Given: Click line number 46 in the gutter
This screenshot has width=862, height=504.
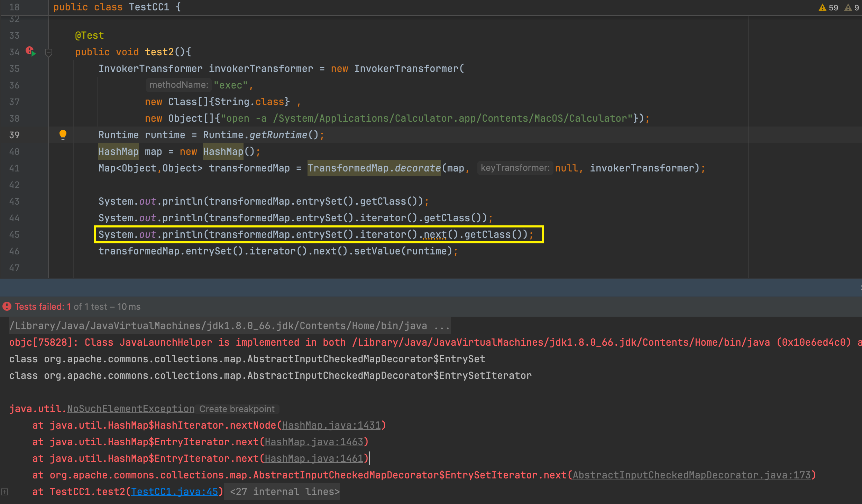Looking at the screenshot, I should point(14,251).
